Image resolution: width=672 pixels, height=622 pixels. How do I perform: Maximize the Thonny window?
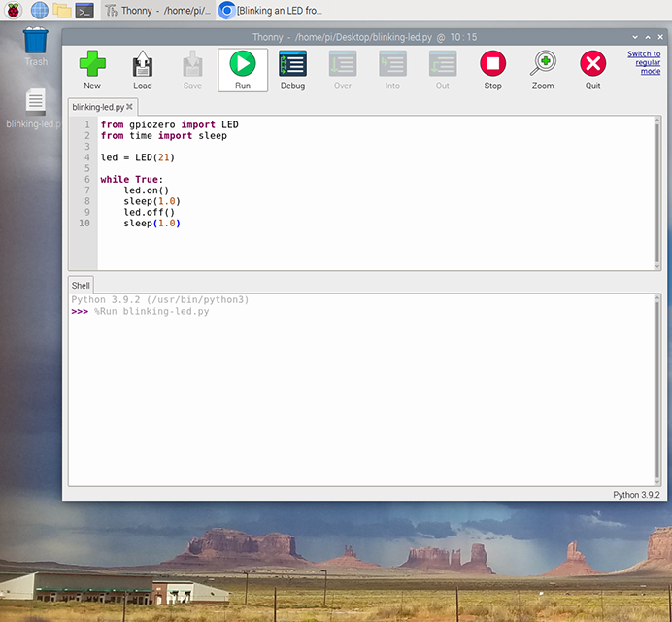[648, 37]
